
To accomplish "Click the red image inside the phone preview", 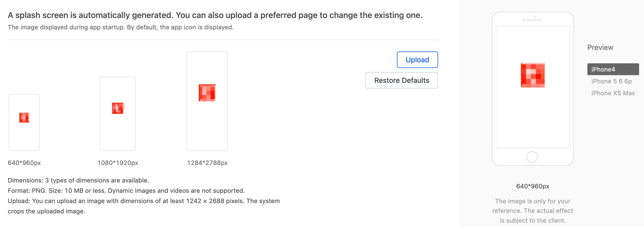I will (x=532, y=75).
